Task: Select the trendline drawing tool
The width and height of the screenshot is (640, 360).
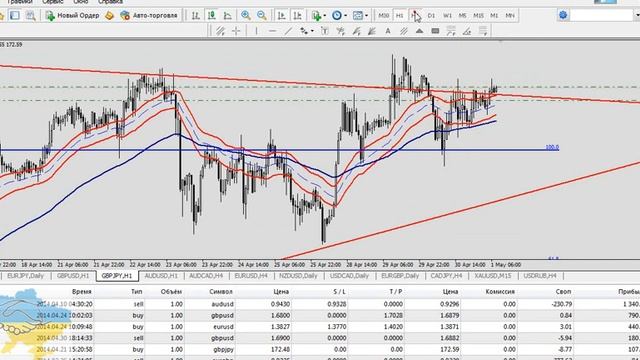Action: point(288,31)
